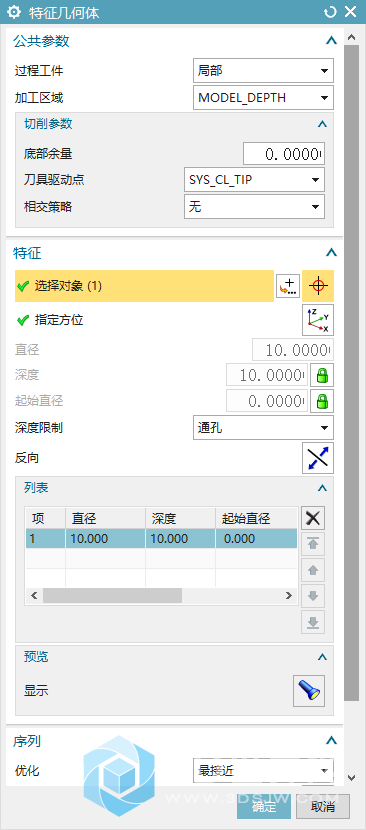
Task: Collapse the 列表 subsection
Action: [x=322, y=488]
